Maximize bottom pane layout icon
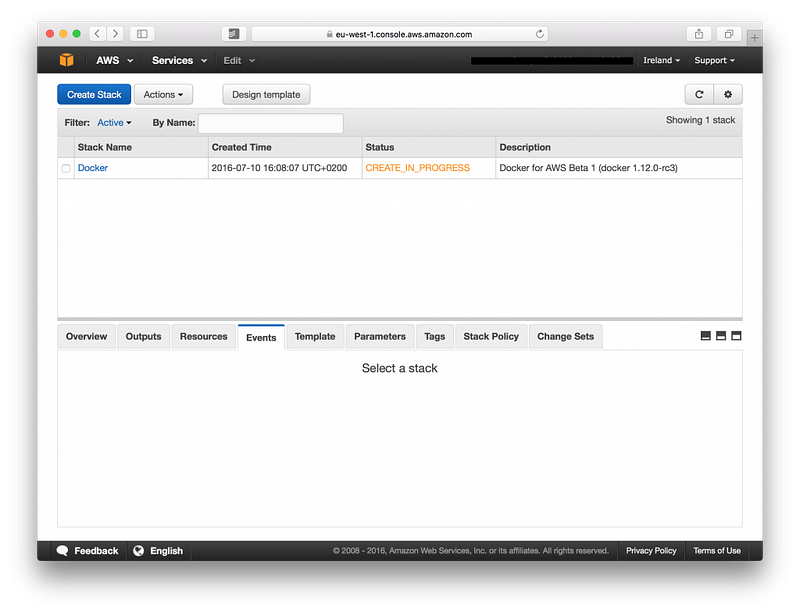The height and width of the screenshot is (614, 800). [x=736, y=336]
